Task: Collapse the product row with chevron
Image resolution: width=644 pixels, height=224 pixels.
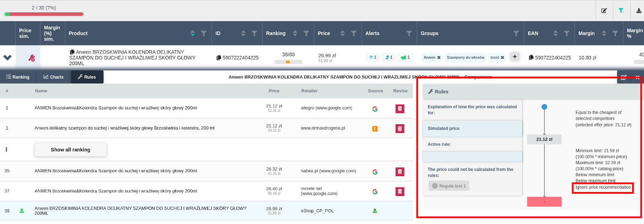Action: pyautogui.click(x=7, y=58)
